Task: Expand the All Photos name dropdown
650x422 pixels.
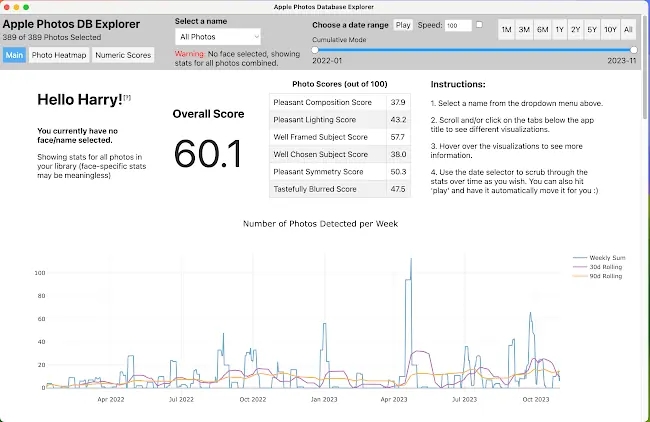Action: click(218, 37)
